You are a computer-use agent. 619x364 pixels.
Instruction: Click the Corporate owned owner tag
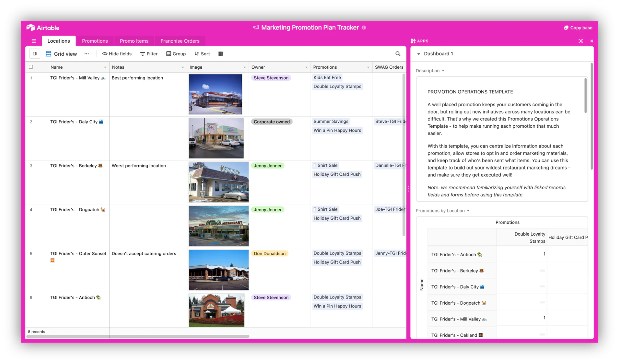pos(272,122)
